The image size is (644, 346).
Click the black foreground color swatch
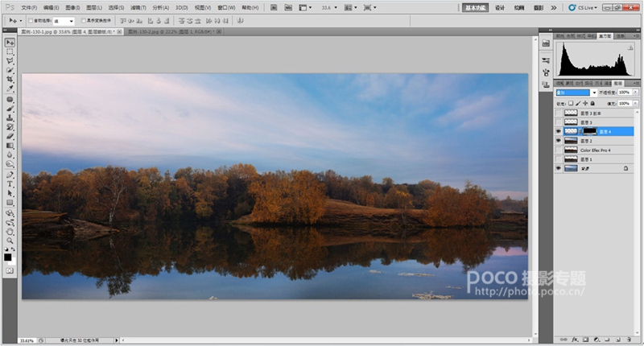click(8, 257)
